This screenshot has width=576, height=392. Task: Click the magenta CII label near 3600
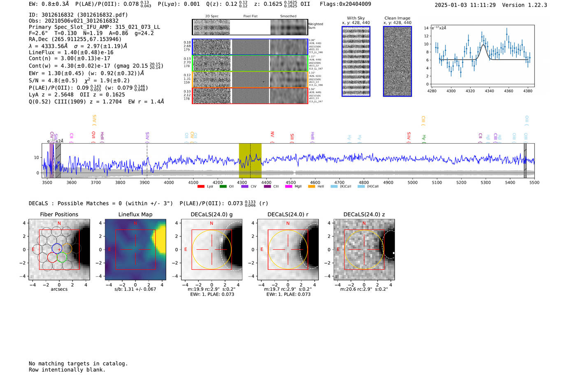(72, 138)
